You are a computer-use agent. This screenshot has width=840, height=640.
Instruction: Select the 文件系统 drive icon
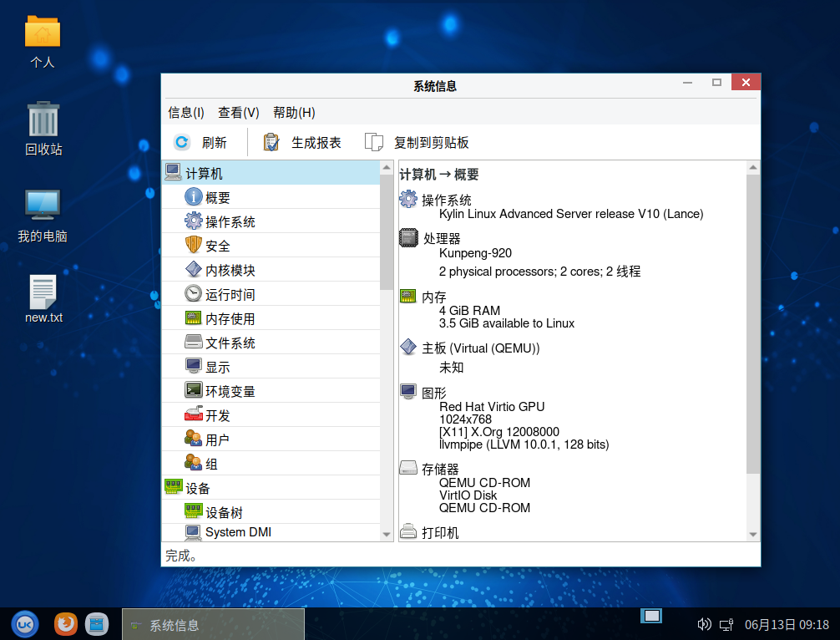[x=194, y=342]
